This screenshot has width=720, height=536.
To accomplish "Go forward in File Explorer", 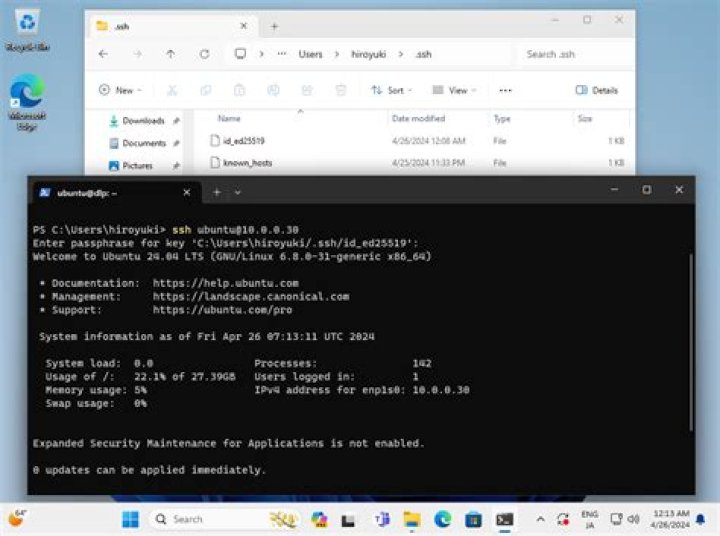I will (137, 54).
